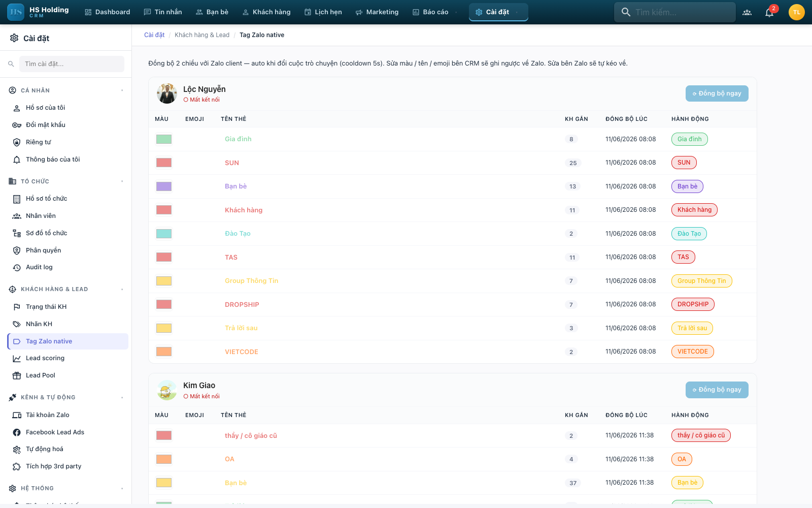The width and height of the screenshot is (812, 508).
Task: Click the Đổi mật khẩu key icon
Action: pos(17,125)
